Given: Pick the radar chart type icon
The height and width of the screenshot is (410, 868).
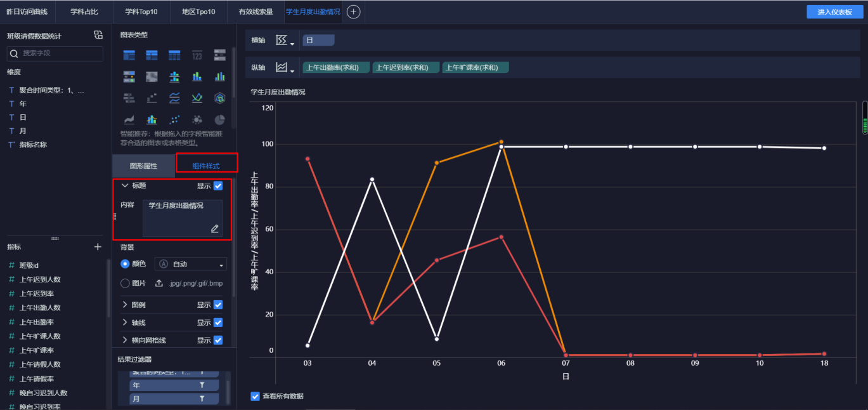Looking at the screenshot, I should (x=219, y=98).
